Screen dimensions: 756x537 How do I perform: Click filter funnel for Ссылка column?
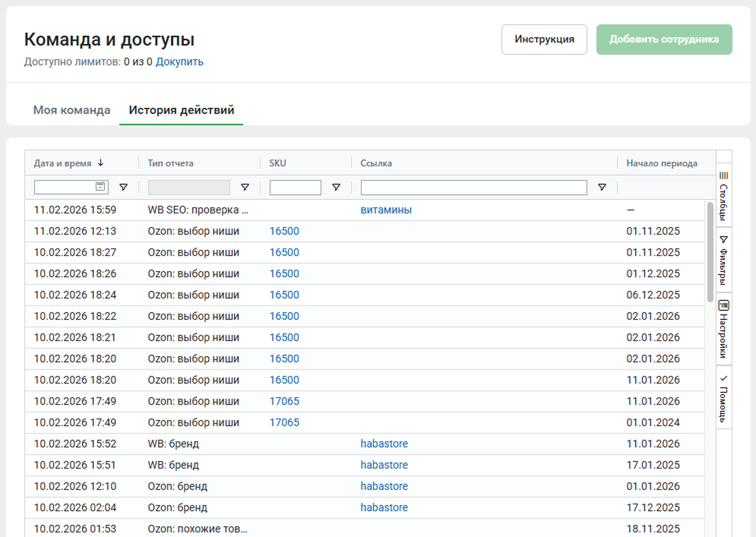(602, 187)
